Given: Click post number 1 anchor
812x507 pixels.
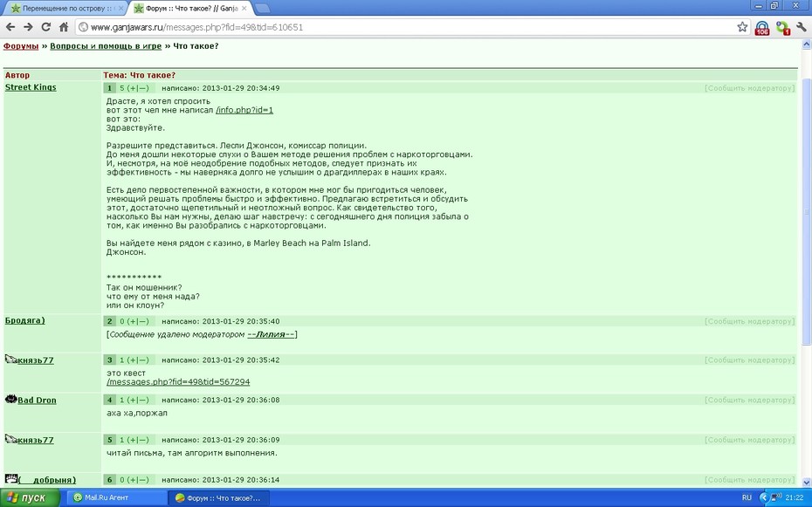Looking at the screenshot, I should (x=109, y=88).
